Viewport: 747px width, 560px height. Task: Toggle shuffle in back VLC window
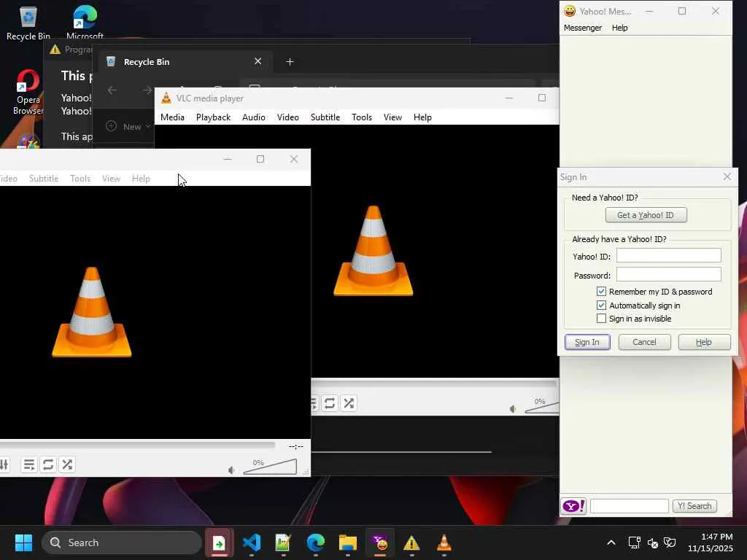coord(349,403)
